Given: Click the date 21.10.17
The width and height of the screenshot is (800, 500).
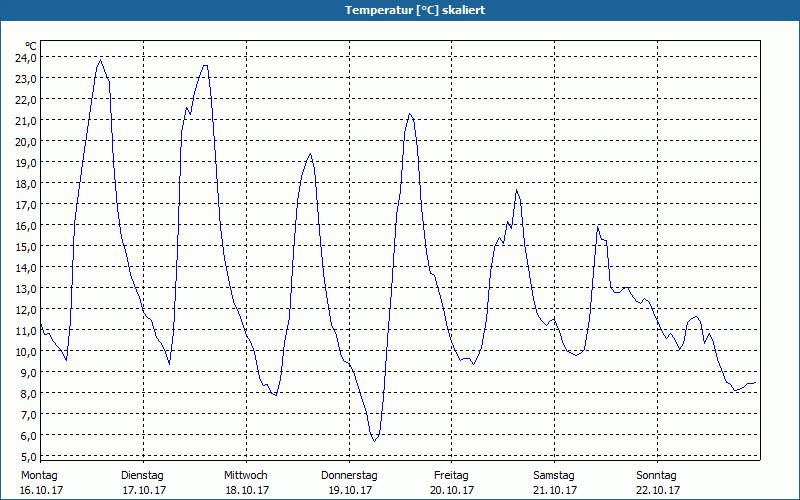Looking at the screenshot, I should [x=556, y=490].
